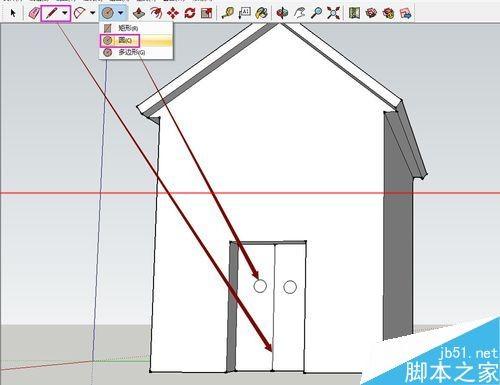Screen dimensions: 500x385
Task: Pick the Arc tool
Action: click(79, 13)
